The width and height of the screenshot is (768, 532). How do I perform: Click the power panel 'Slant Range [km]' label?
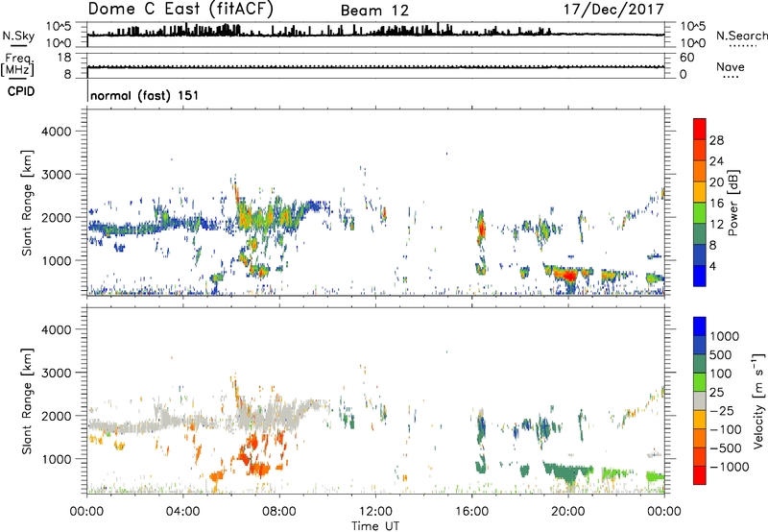[27, 203]
